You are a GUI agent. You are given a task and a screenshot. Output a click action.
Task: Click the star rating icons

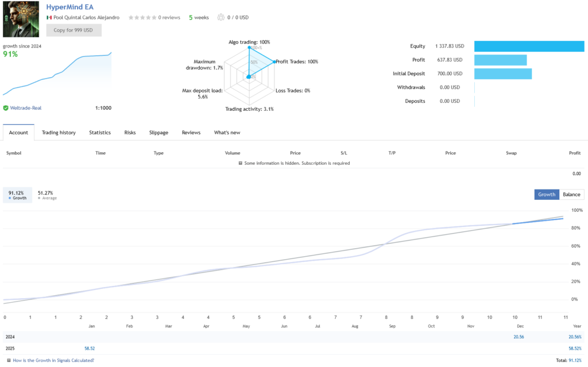click(142, 18)
